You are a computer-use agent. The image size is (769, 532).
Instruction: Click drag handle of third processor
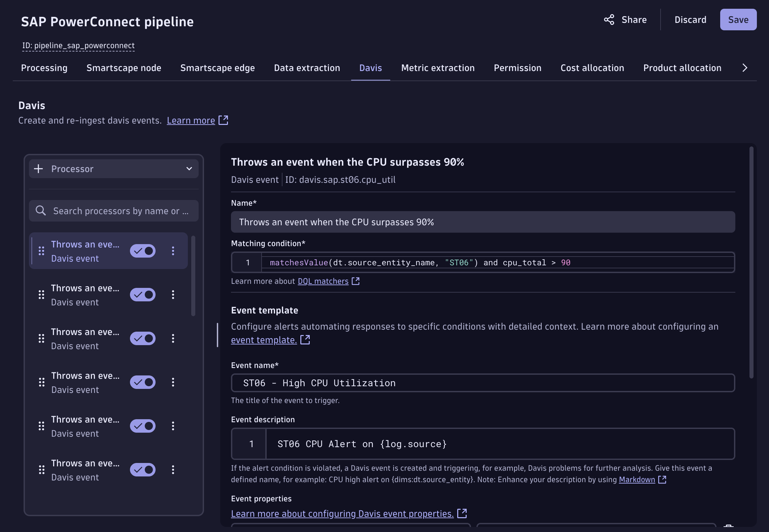click(x=41, y=338)
